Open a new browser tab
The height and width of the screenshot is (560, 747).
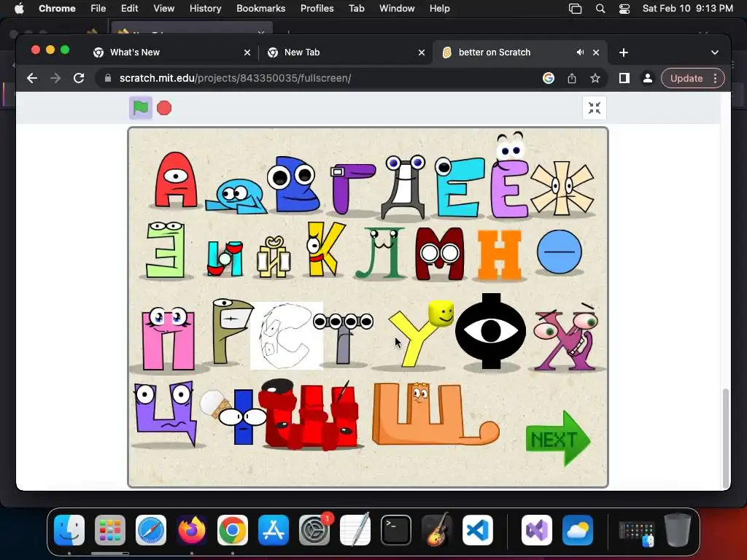pos(624,52)
